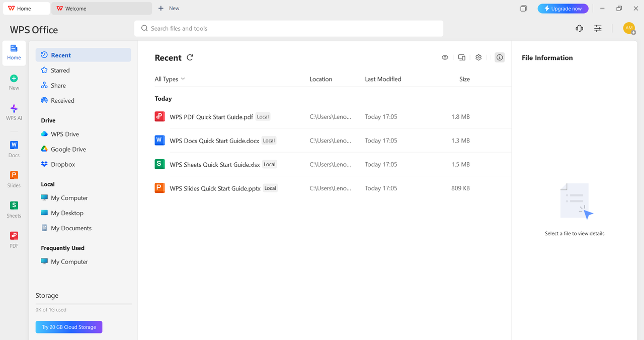Click the tab overview icon near Upgrade

point(524,9)
